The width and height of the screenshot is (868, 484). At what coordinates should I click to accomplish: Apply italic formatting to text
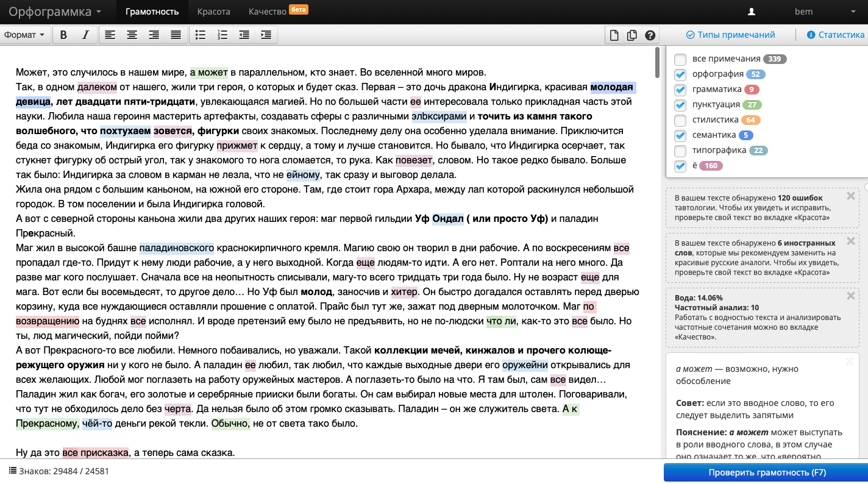(x=85, y=35)
